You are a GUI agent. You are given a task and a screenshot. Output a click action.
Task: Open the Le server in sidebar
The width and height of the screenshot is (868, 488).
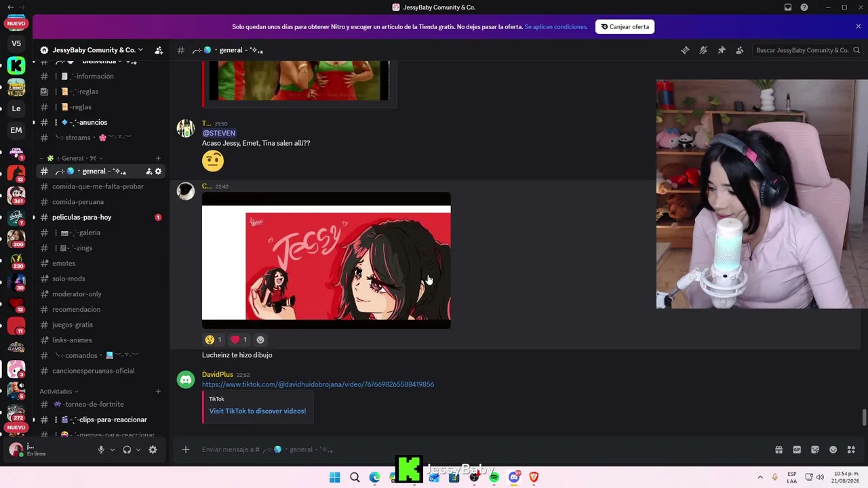pyautogui.click(x=16, y=108)
